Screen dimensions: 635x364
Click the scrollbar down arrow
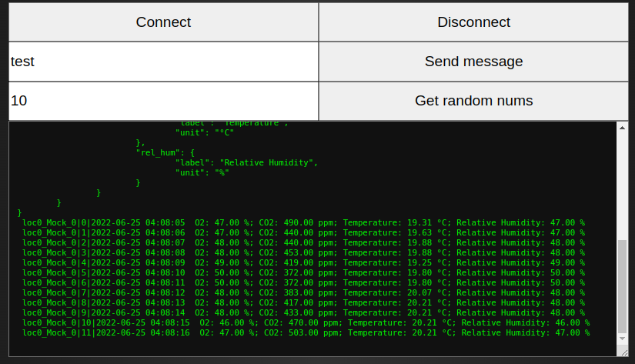point(622,339)
